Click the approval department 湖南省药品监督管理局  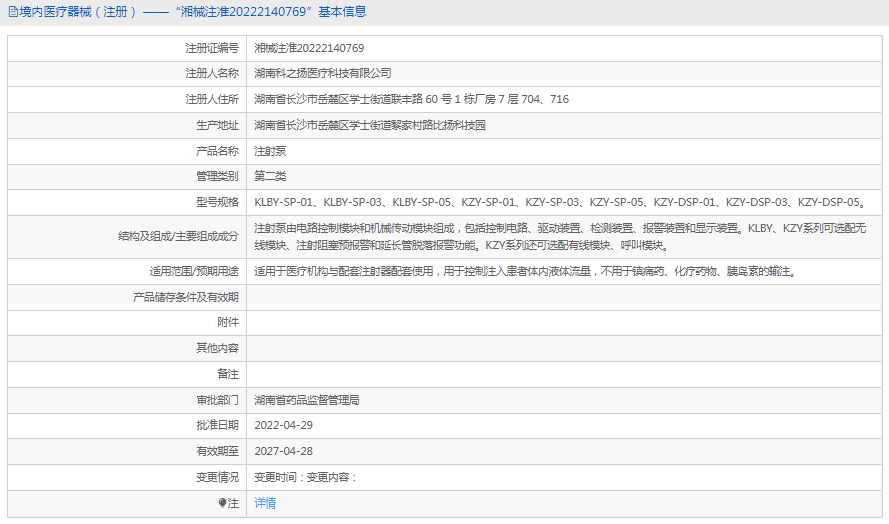tap(307, 400)
